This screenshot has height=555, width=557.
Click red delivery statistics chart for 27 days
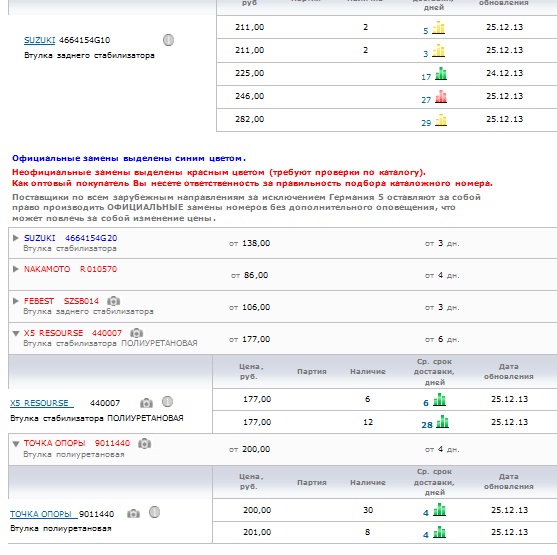[x=441, y=97]
